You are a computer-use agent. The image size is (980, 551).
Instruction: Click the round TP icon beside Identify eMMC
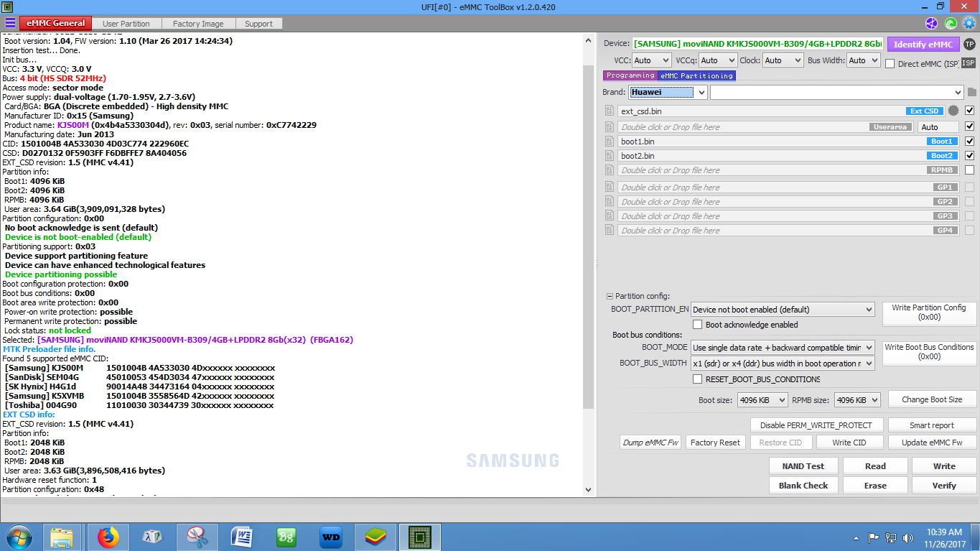pyautogui.click(x=969, y=45)
